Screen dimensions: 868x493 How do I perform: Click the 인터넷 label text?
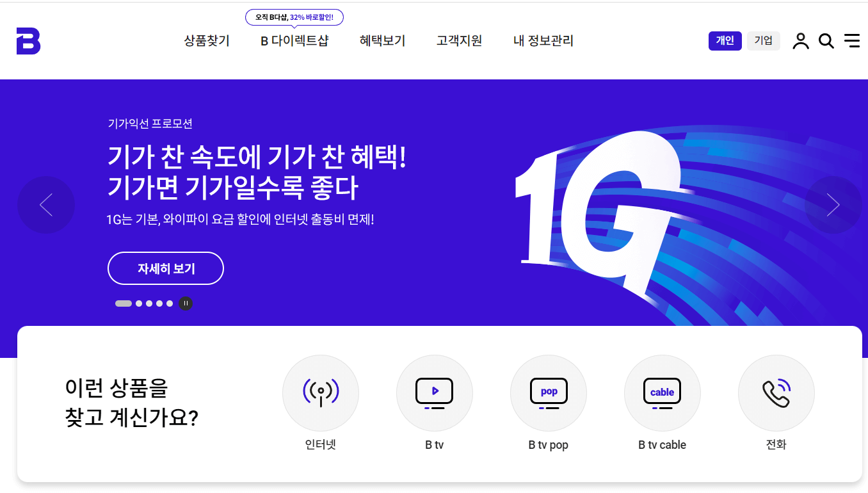click(x=321, y=444)
